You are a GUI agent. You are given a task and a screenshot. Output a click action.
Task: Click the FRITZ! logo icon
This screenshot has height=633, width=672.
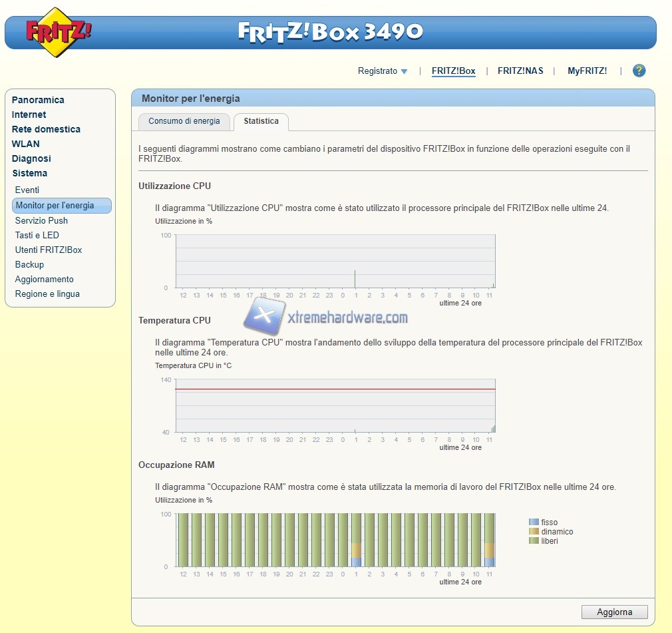[x=59, y=32]
